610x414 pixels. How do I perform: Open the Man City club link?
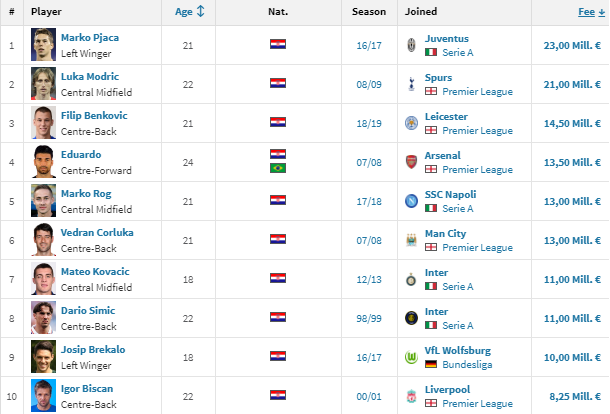pyautogui.click(x=445, y=233)
